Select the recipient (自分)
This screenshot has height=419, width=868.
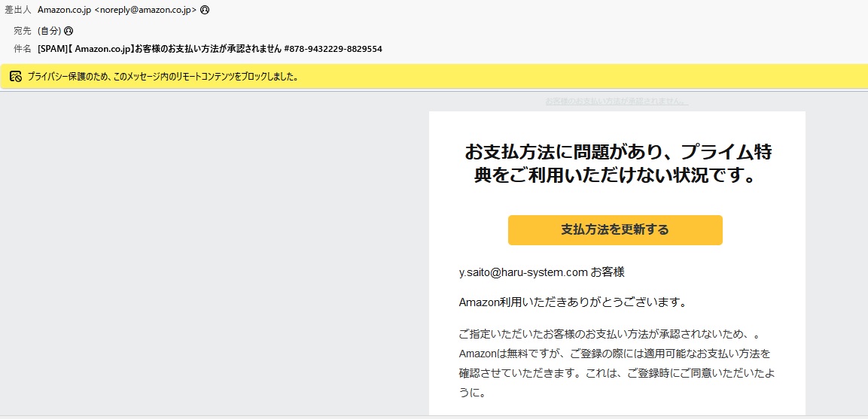click(x=49, y=31)
